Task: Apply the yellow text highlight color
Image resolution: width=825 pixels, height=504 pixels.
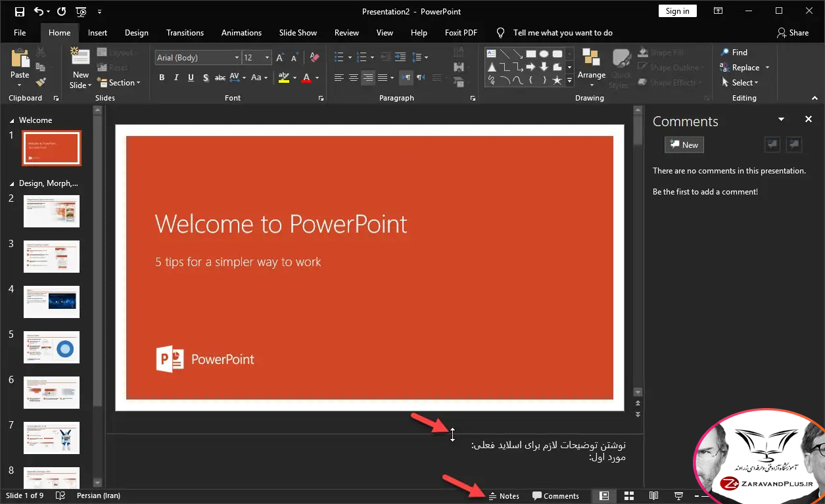Action: click(x=283, y=78)
